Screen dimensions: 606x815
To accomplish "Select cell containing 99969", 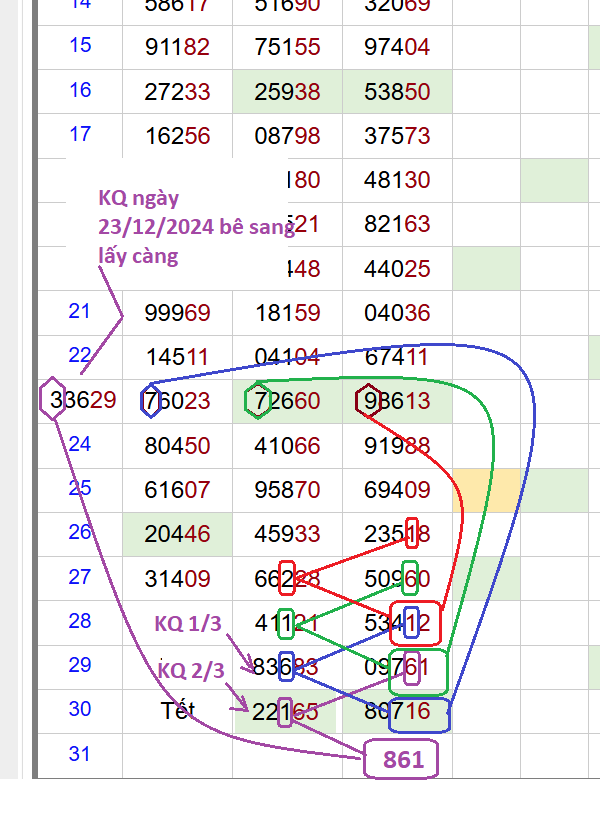I will click(x=177, y=313).
